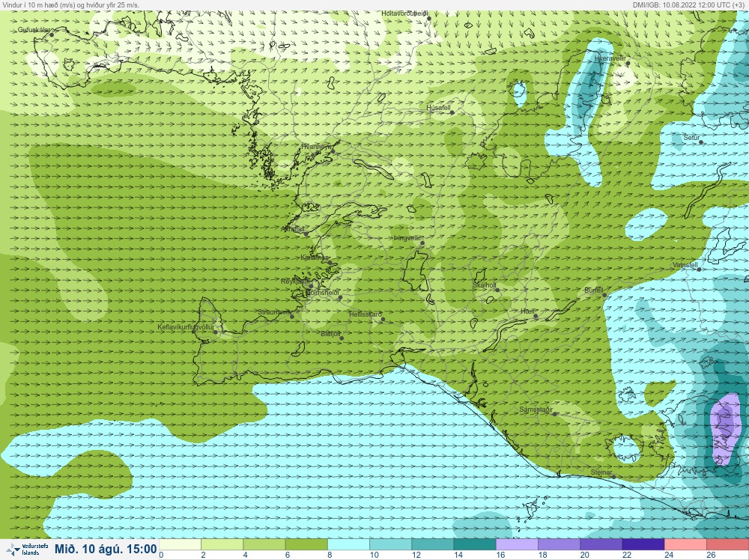The height and width of the screenshot is (560, 749).
Task: Click the Þingvellir station label
Action: [407, 238]
